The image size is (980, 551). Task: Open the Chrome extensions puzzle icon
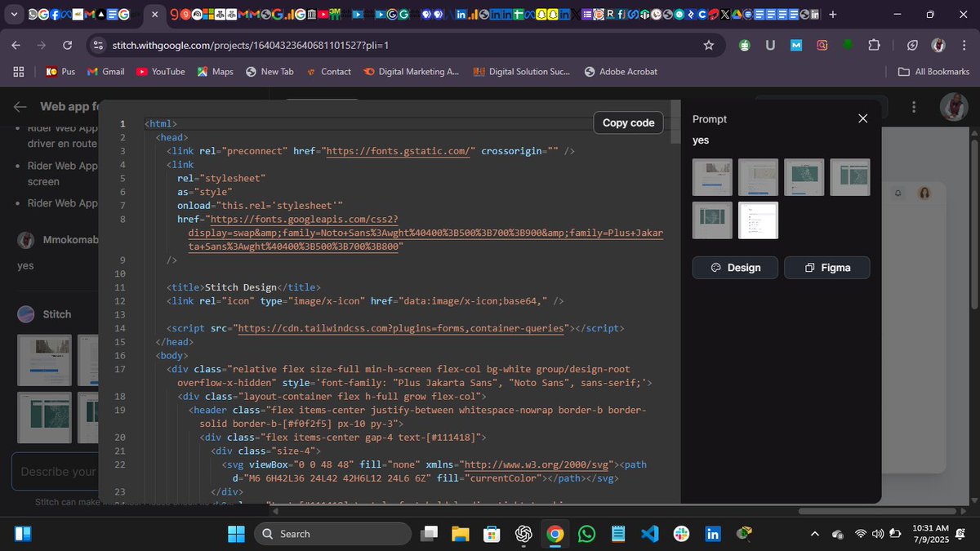(875, 45)
